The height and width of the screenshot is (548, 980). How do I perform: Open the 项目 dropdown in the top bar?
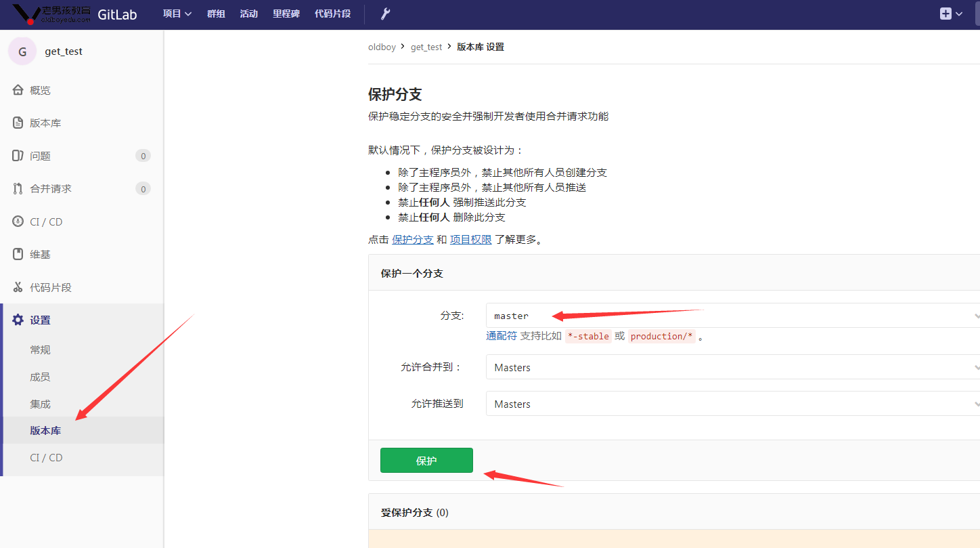pyautogui.click(x=177, y=14)
